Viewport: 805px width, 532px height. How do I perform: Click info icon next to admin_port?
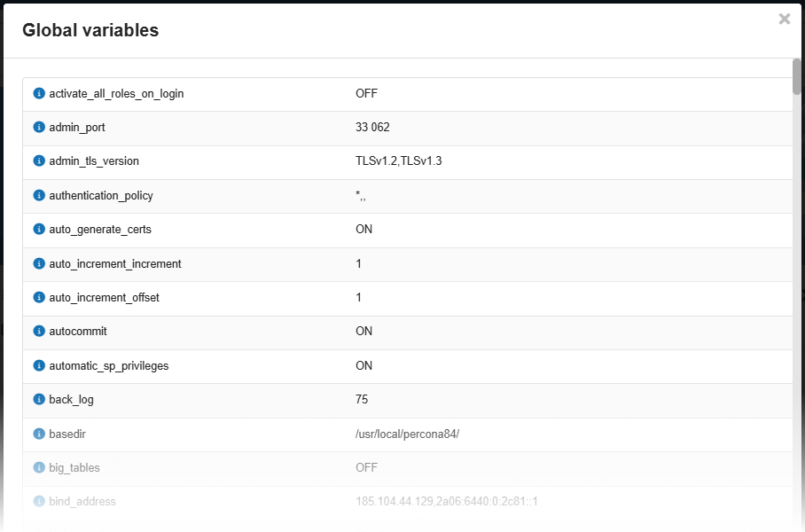coord(39,128)
